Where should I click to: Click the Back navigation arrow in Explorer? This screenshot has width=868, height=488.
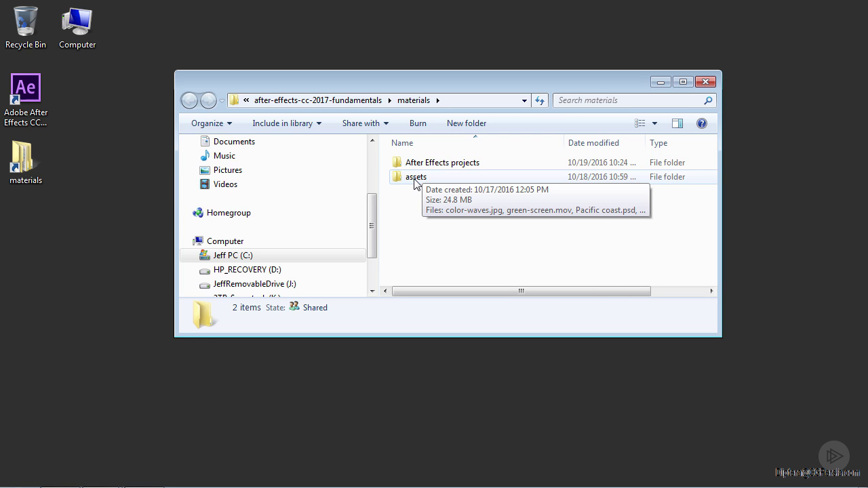[190, 100]
